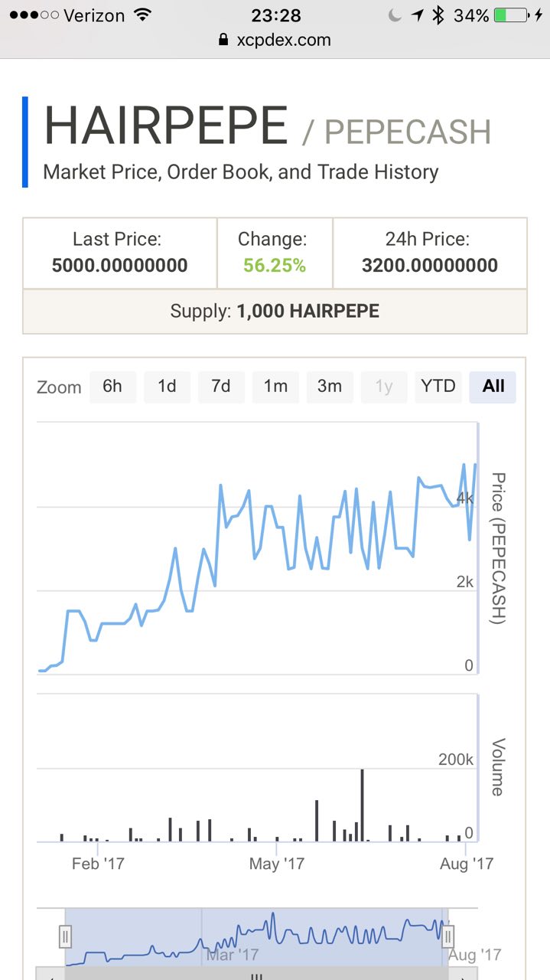550x980 pixels.
Task: Tap the Do Not Disturb moon icon
Action: click(x=395, y=15)
